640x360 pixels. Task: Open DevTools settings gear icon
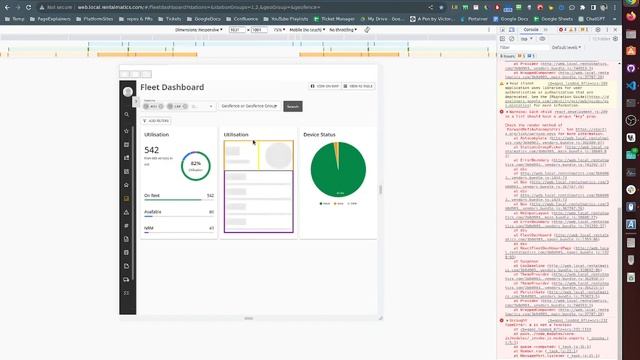(x=598, y=29)
